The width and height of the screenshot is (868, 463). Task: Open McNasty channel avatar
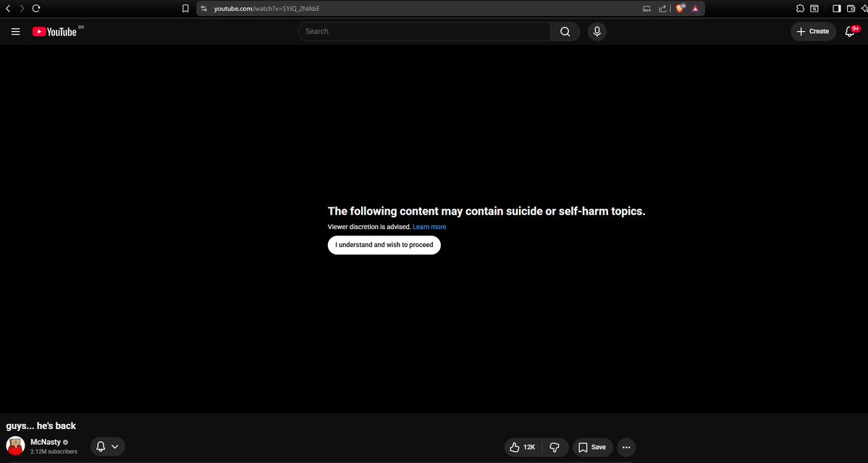[15, 446]
